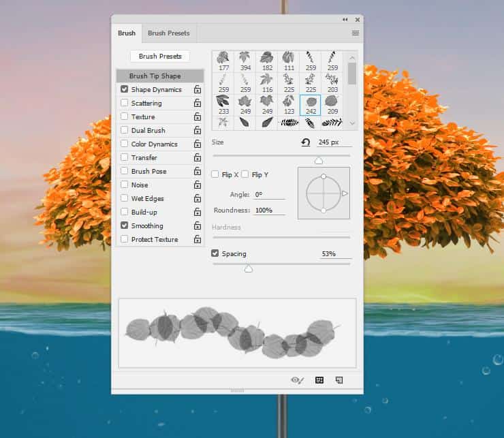Enable the Wet Edges checkbox

pyautogui.click(x=125, y=198)
